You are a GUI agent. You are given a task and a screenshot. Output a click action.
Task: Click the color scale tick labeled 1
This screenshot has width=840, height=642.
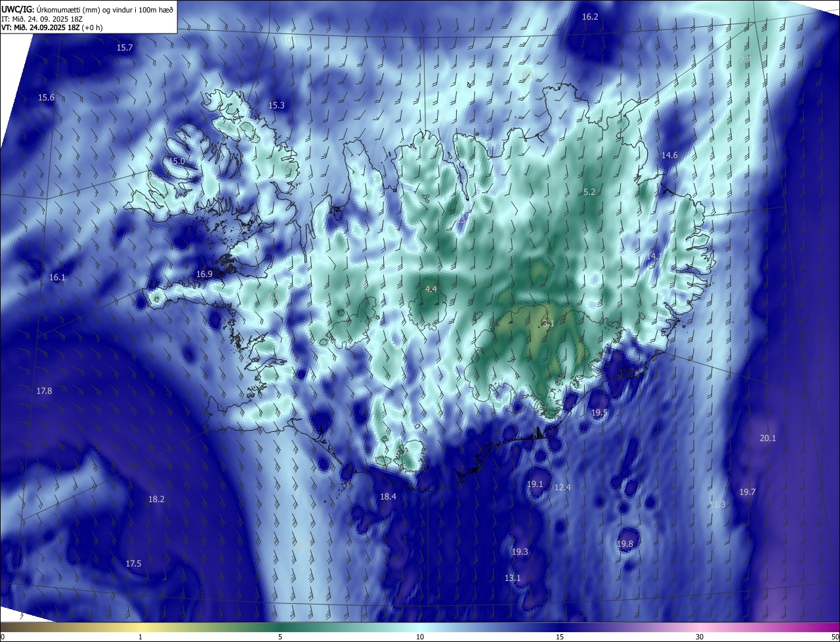140,637
